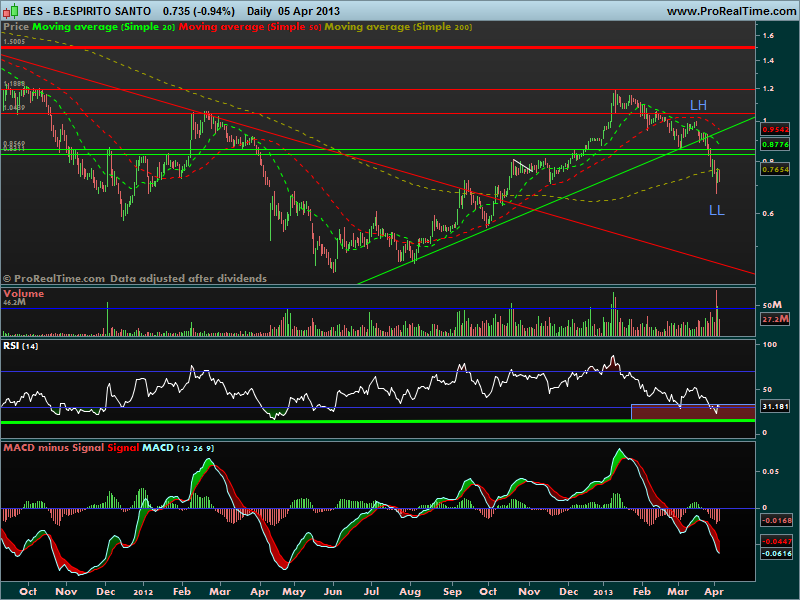Image resolution: width=800 pixels, height=600 pixels.
Task: Click the RSI (14) panel label
Action: (20, 346)
